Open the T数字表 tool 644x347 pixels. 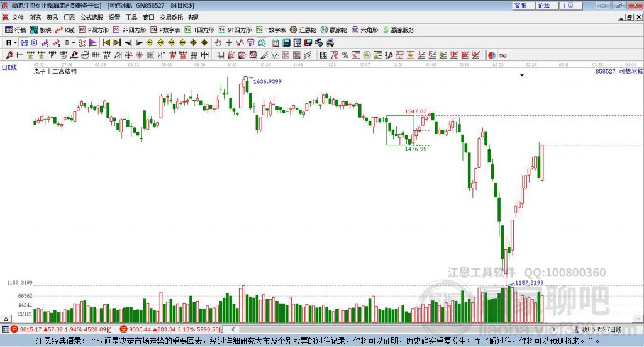tap(270, 30)
